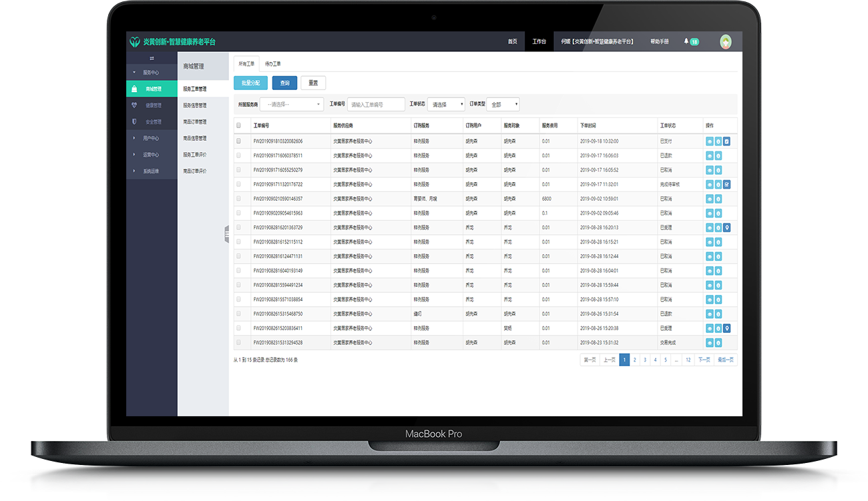This screenshot has width=868, height=501.
Task: Click the dark blue edit icon in first row
Action: [x=726, y=141]
